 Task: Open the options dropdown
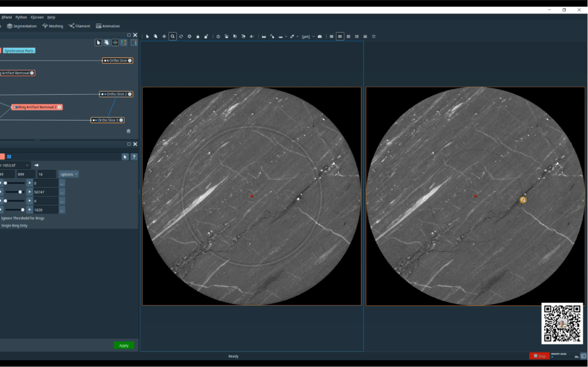tap(69, 174)
